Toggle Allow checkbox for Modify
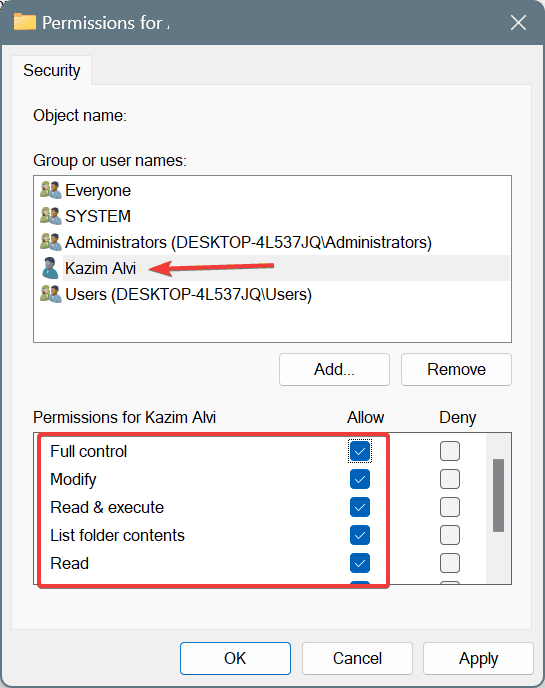This screenshot has width=545, height=688. coord(360,479)
